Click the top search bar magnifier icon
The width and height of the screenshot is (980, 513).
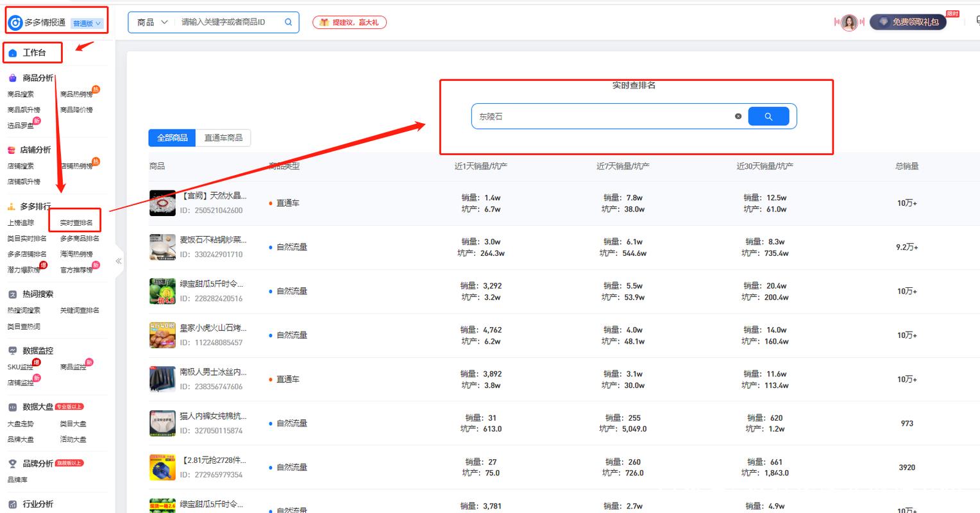point(289,22)
